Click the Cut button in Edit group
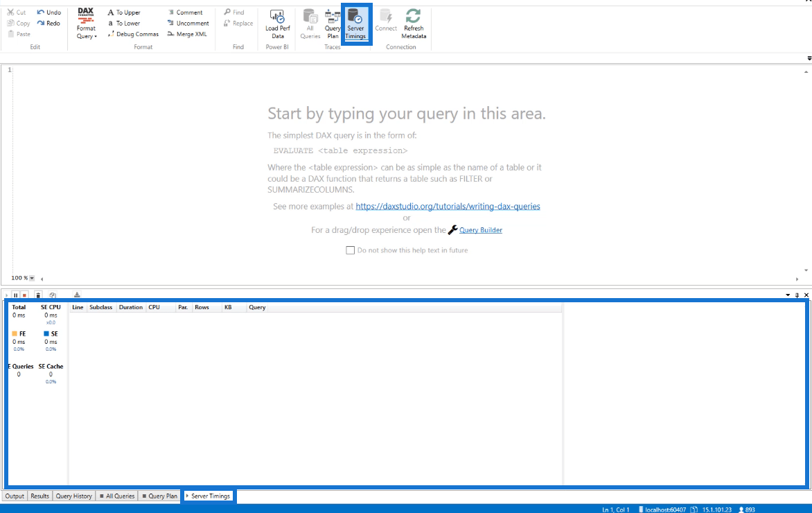Image resolution: width=812 pixels, height=513 pixels. click(17, 12)
